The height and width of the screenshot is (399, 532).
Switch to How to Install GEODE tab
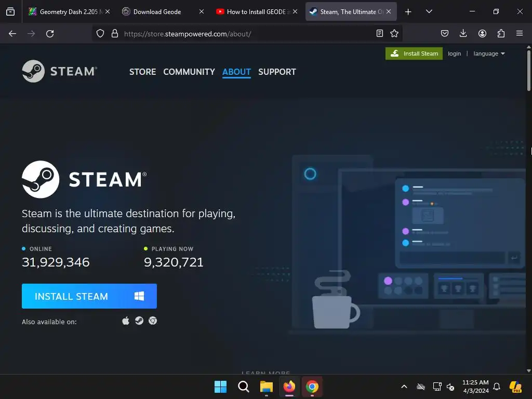click(257, 11)
